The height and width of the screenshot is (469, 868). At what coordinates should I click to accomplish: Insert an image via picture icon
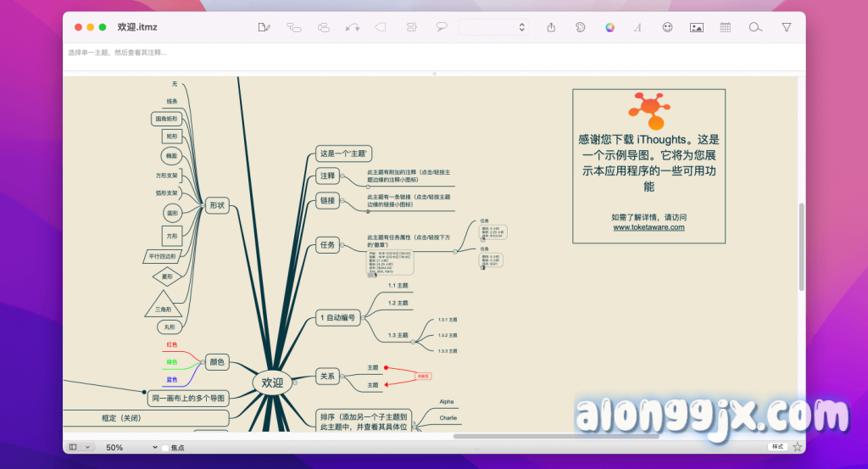click(x=696, y=27)
